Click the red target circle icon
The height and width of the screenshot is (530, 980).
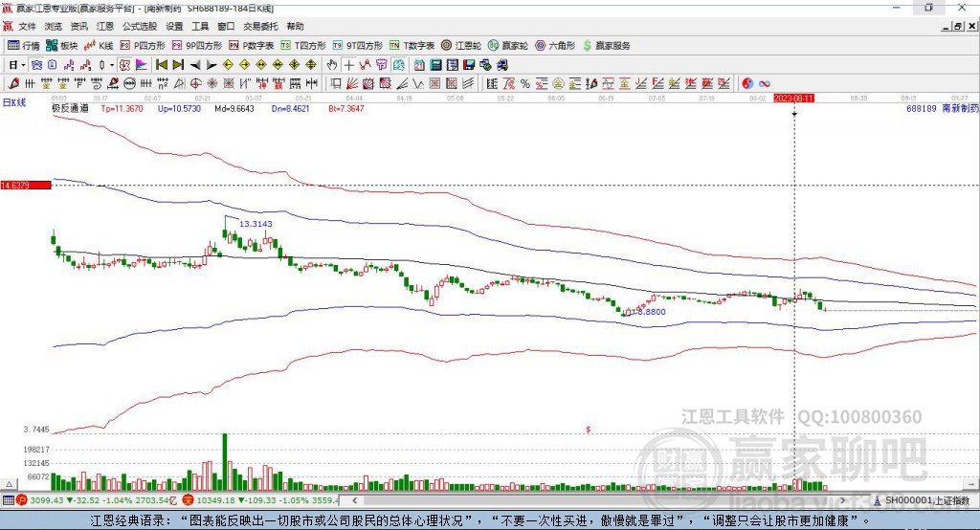coord(195,84)
